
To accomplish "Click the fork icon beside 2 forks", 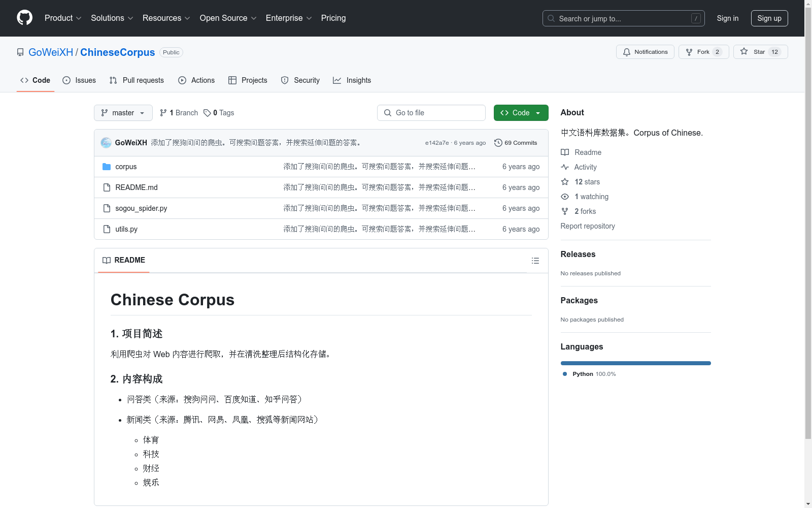I will tap(565, 211).
